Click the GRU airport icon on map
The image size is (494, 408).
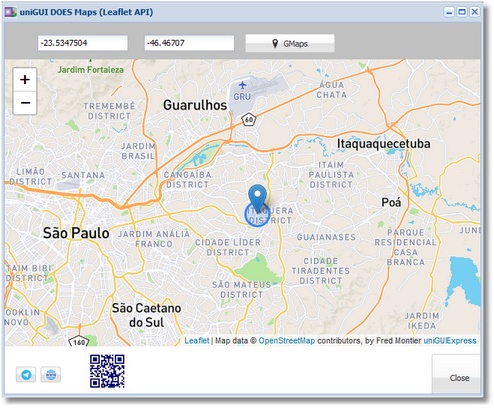(x=242, y=86)
